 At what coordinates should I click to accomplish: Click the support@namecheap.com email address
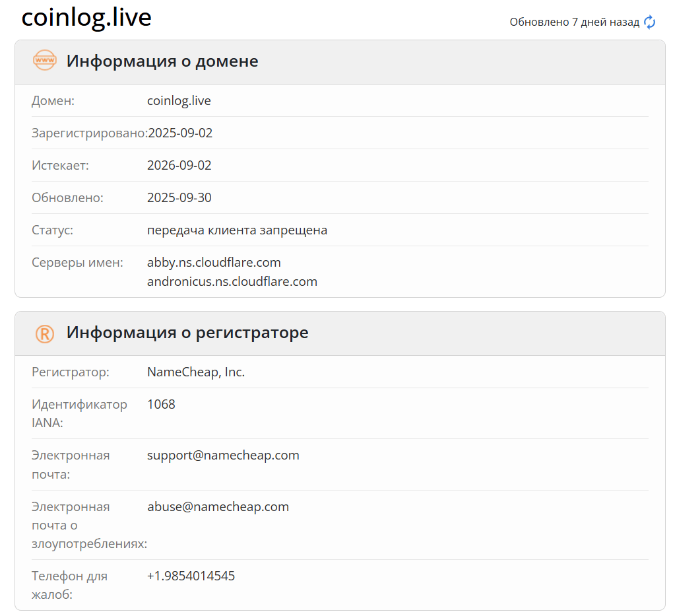pyautogui.click(x=223, y=456)
